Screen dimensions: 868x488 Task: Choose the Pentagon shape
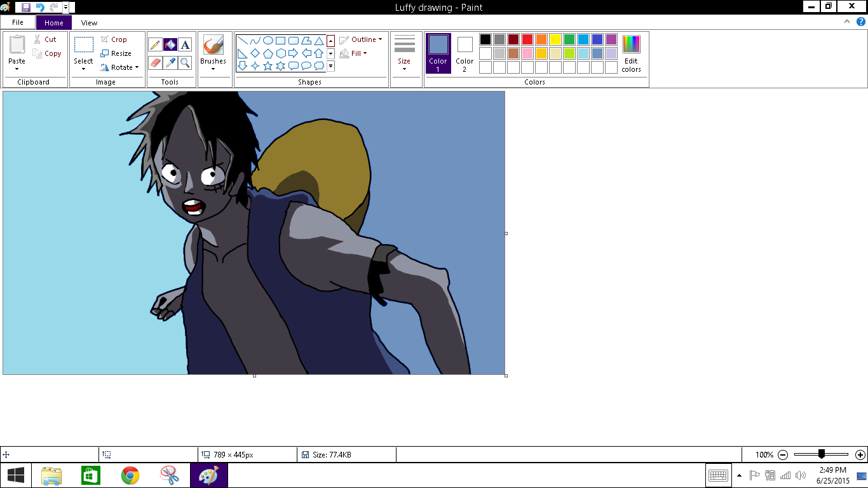(268, 53)
